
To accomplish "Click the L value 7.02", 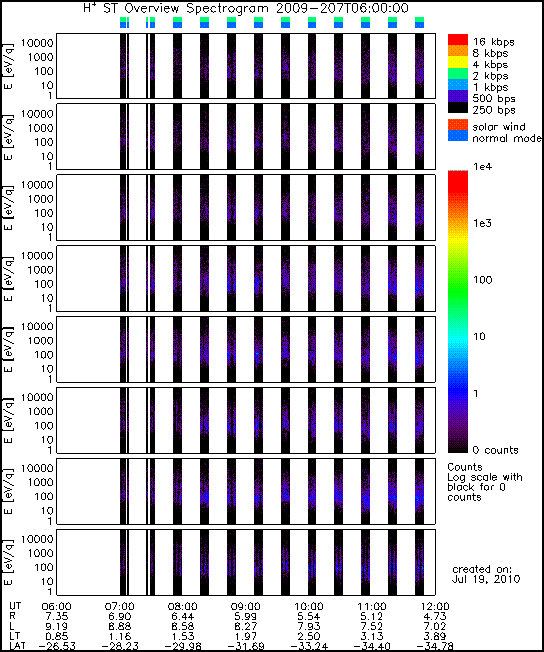I will pyautogui.click(x=435, y=627).
